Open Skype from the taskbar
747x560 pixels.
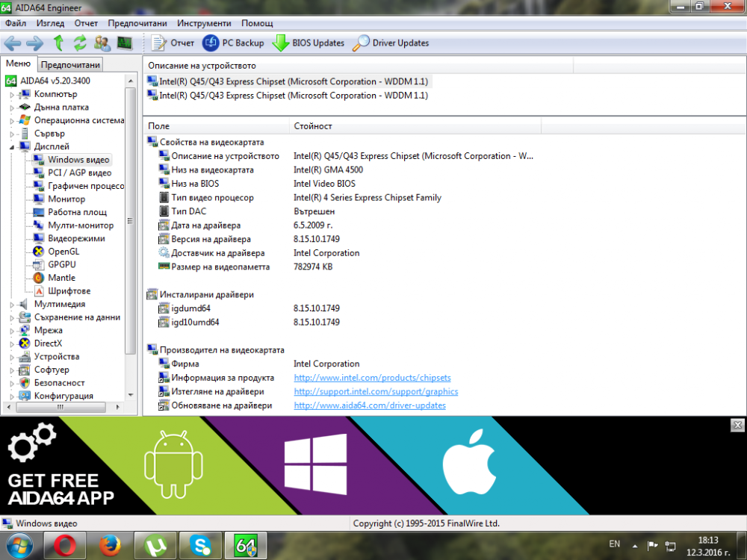200,546
